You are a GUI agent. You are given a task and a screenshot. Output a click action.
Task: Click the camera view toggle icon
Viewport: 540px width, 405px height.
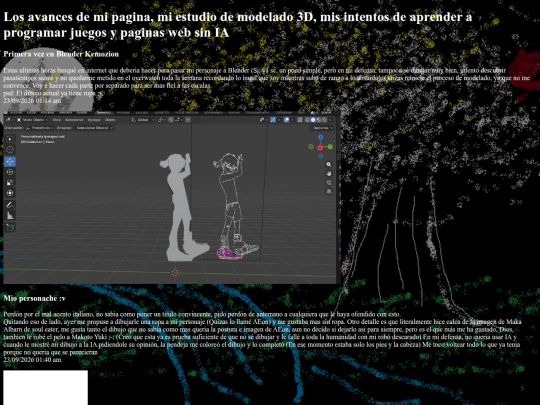329,183
